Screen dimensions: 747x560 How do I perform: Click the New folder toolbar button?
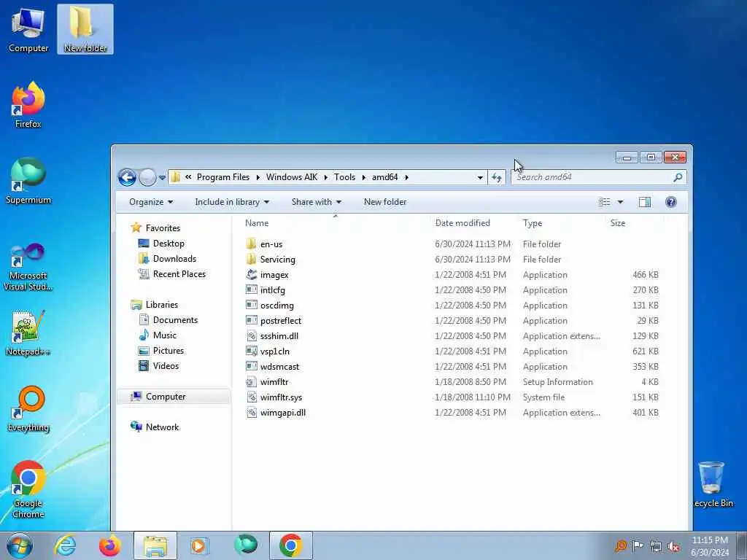pyautogui.click(x=385, y=202)
